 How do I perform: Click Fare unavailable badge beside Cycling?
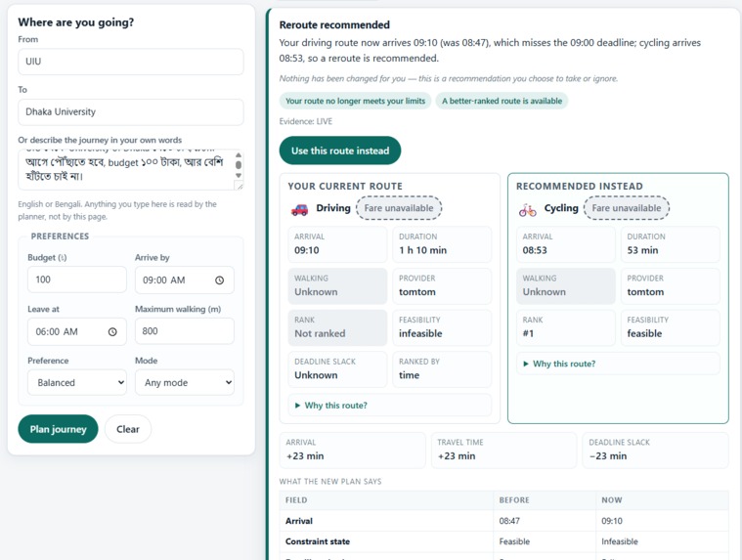[x=627, y=208]
